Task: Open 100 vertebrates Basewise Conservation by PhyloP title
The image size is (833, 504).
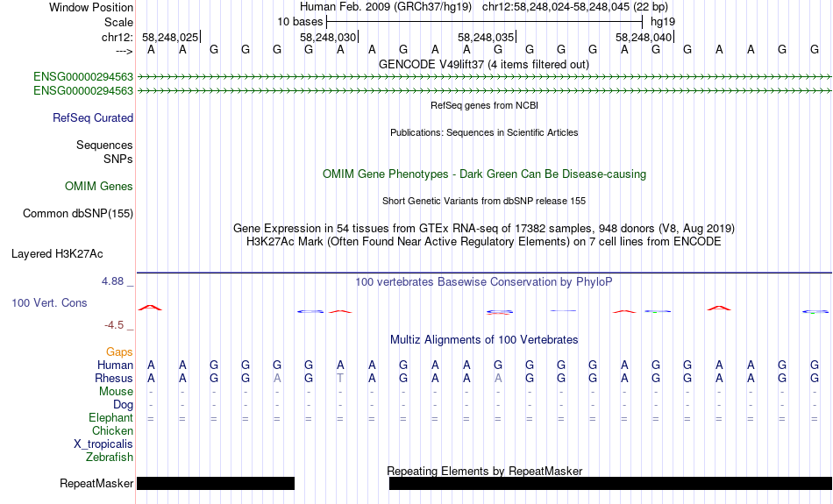Action: tap(484, 282)
